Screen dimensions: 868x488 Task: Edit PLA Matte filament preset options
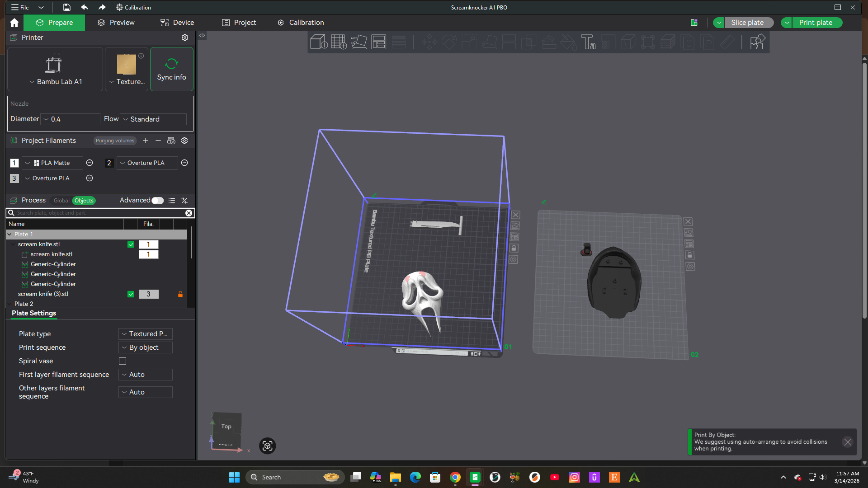(90, 163)
